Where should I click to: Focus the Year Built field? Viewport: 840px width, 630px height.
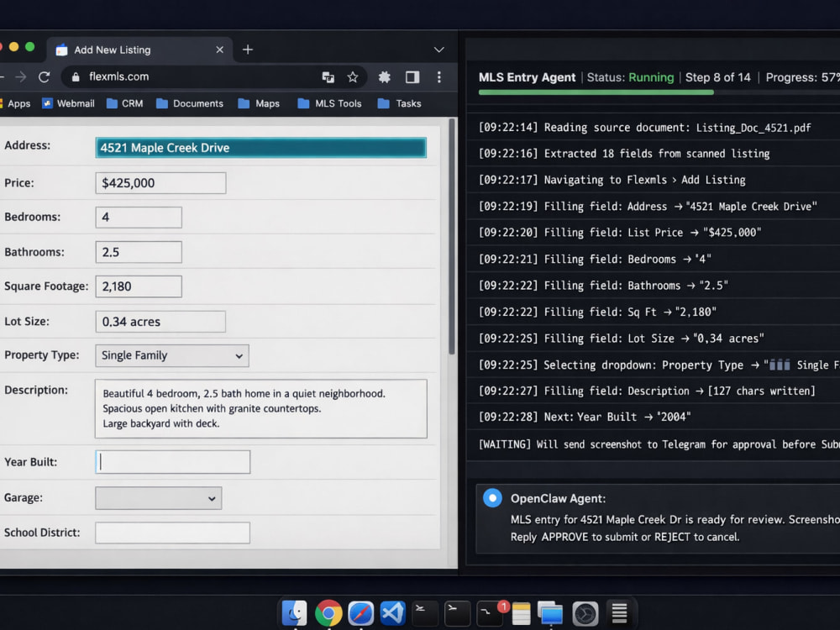click(x=172, y=462)
